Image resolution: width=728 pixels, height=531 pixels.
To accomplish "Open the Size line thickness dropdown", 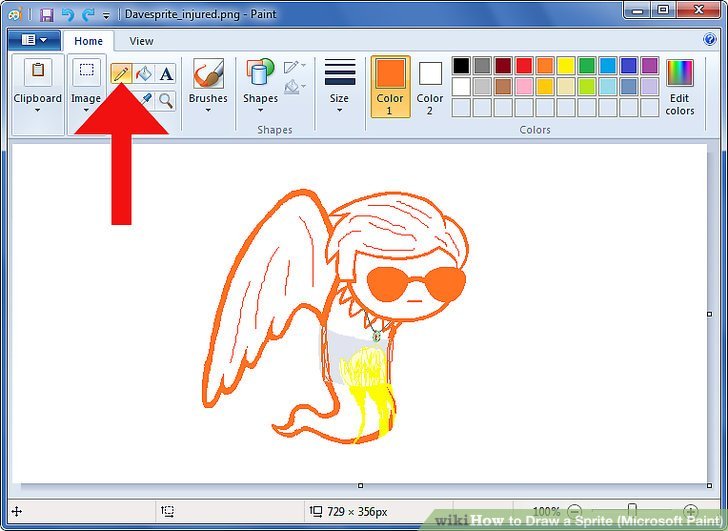I will pyautogui.click(x=340, y=86).
